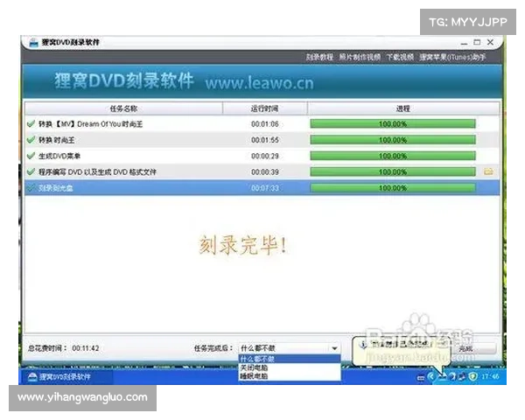This screenshot has height=420, width=525.
Task: Open the 刻录教程 link in the top bar
Action: click(319, 57)
